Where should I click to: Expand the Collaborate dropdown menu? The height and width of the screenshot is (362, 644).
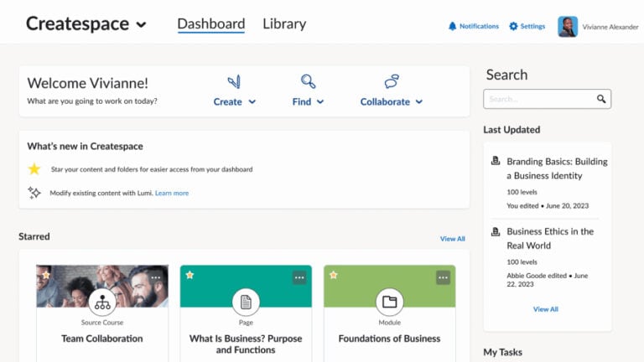coord(392,101)
